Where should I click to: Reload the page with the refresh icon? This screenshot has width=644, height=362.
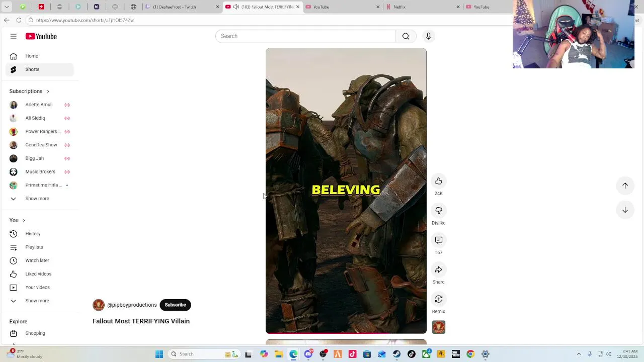19,20
